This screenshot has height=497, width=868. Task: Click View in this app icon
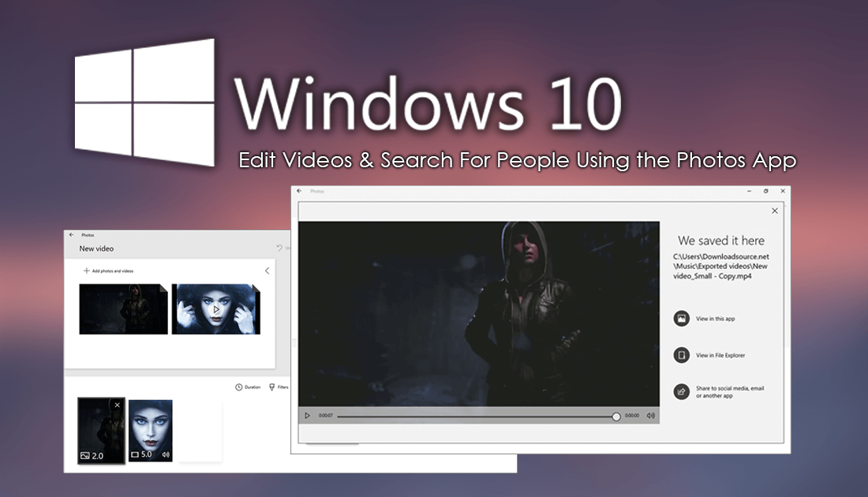tap(682, 318)
